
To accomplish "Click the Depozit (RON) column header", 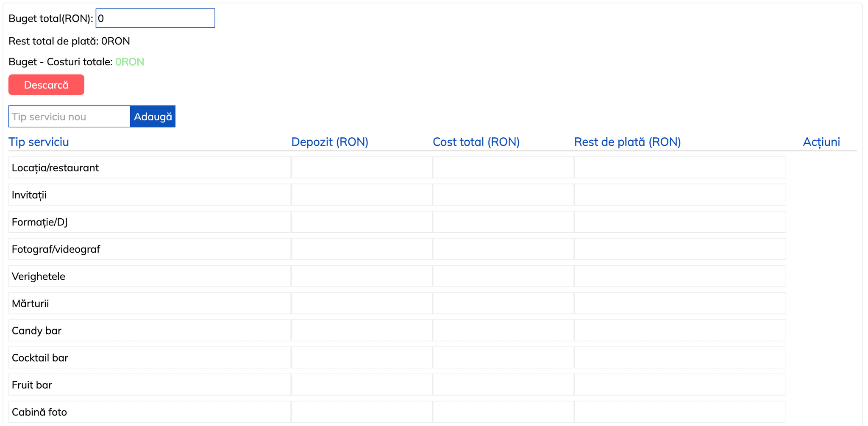I will (x=329, y=142).
